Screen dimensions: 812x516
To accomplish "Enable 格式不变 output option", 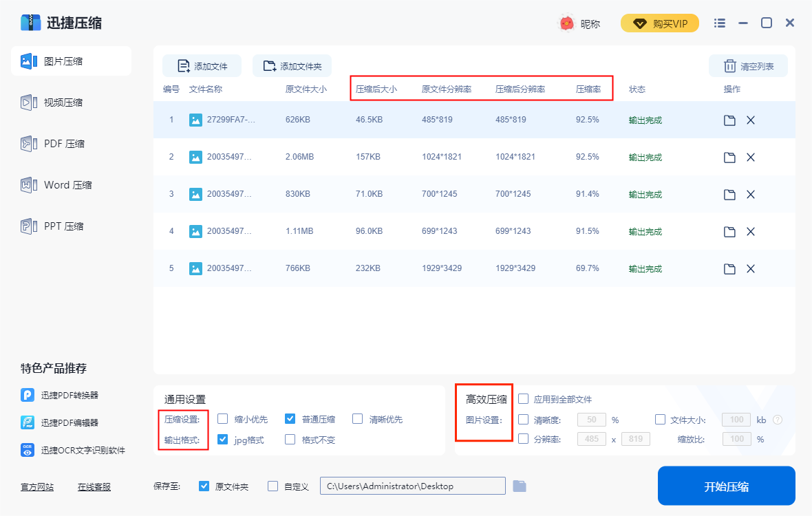I will (290, 440).
